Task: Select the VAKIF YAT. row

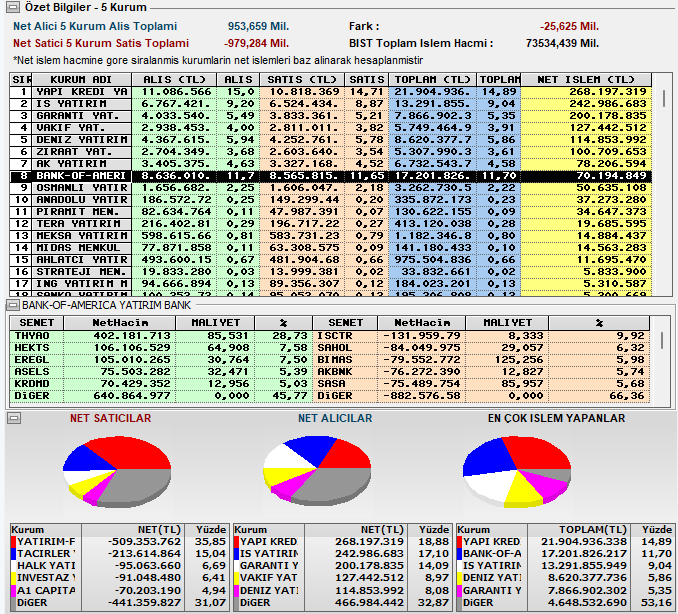Action: tap(331, 128)
